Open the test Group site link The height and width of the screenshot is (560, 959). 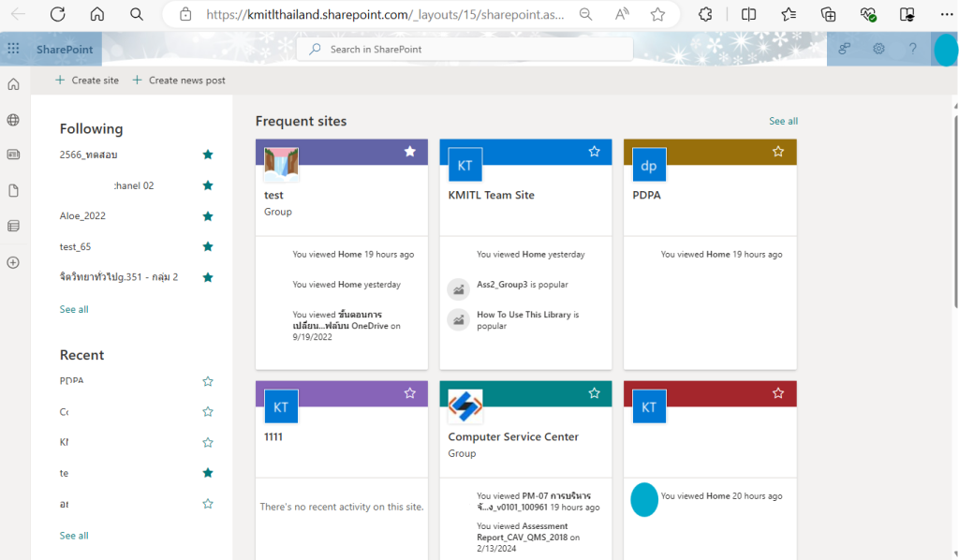(x=273, y=195)
